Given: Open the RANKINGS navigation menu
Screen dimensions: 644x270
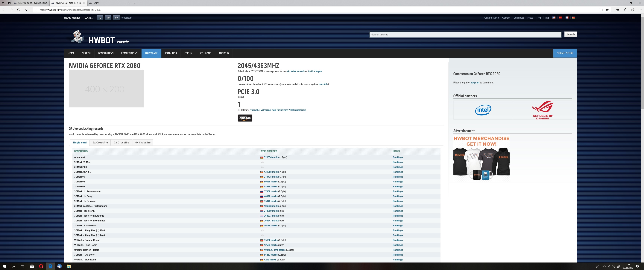Looking at the screenshot, I should (171, 53).
